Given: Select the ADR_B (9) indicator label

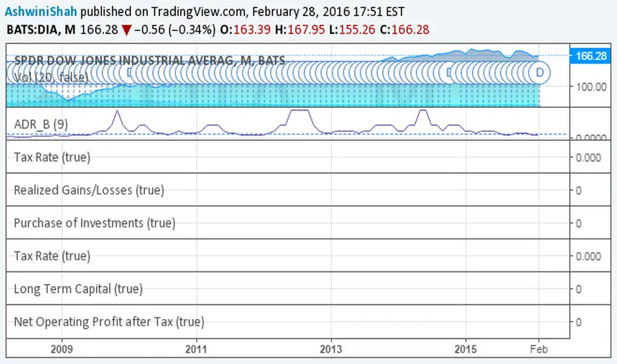Looking at the screenshot, I should point(41,124).
